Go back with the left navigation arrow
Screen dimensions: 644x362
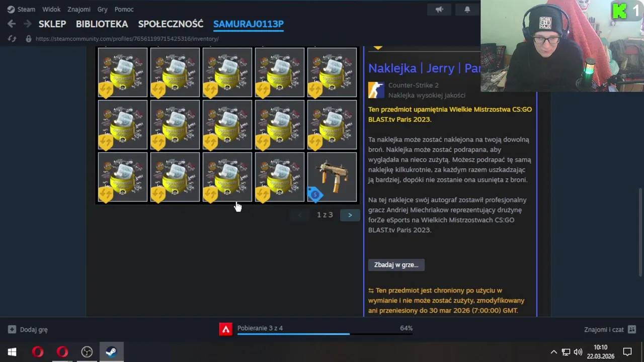(x=12, y=24)
